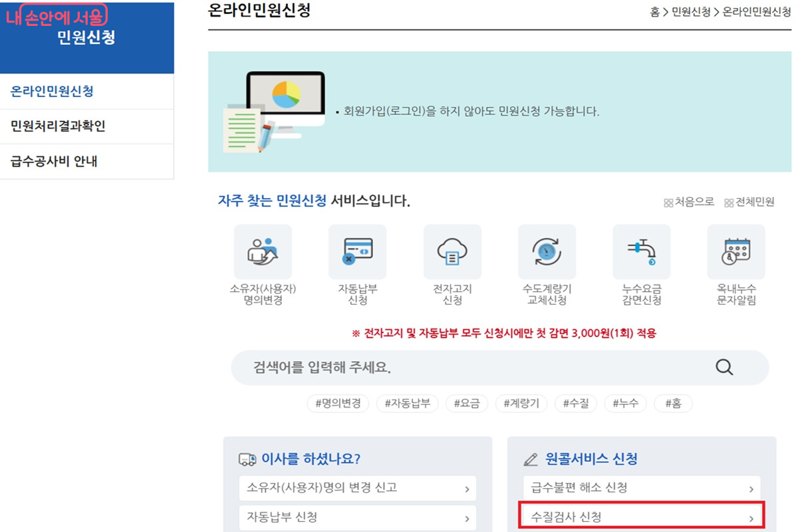The image size is (798, 532).
Task: Select the #누수 hashtag
Action: click(625, 403)
